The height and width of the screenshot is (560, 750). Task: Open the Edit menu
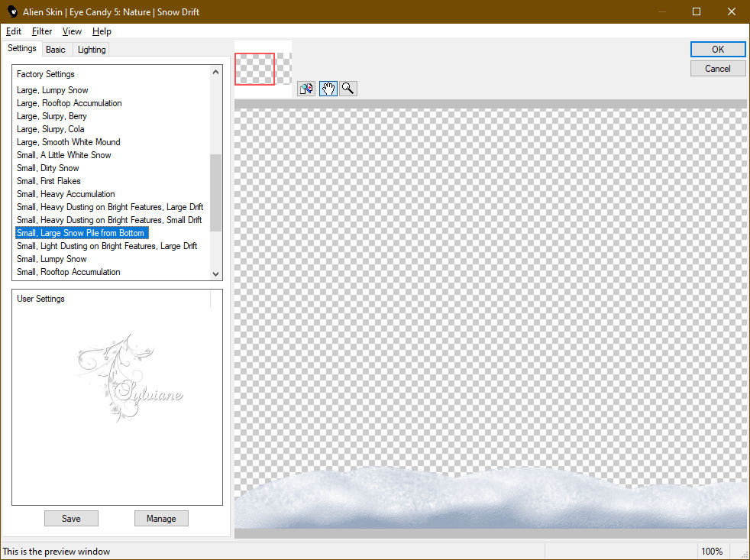click(14, 31)
